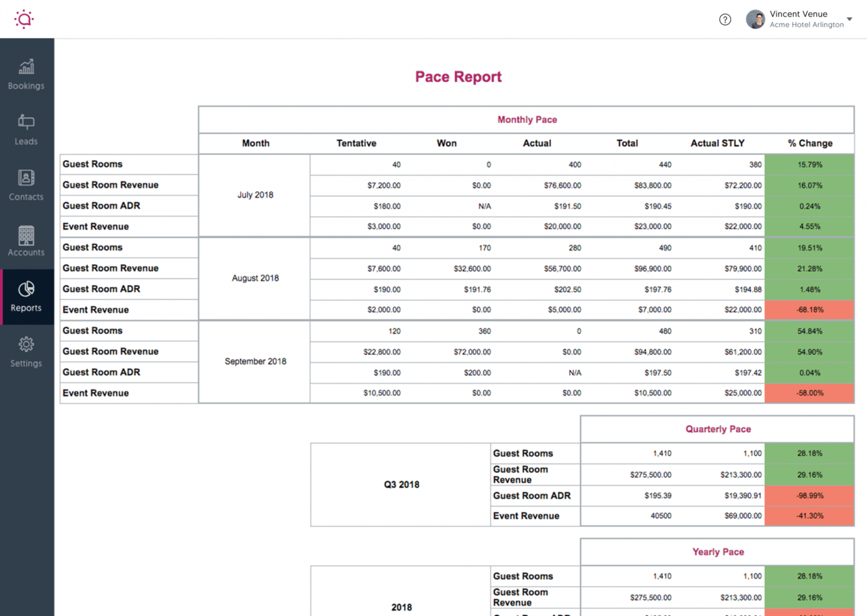Click the app logo icon
Image resolution: width=867 pixels, height=616 pixels.
pyautogui.click(x=24, y=19)
